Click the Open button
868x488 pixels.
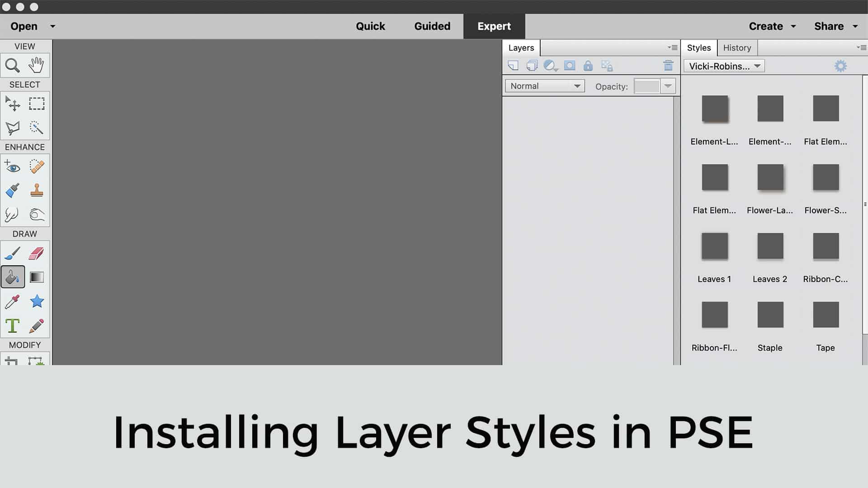point(24,26)
